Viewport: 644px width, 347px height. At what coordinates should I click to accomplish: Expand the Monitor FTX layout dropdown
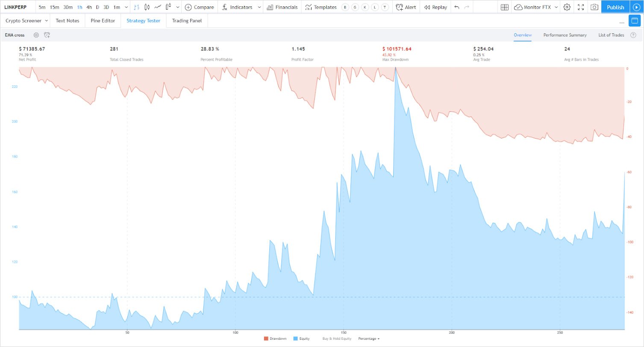pyautogui.click(x=556, y=7)
